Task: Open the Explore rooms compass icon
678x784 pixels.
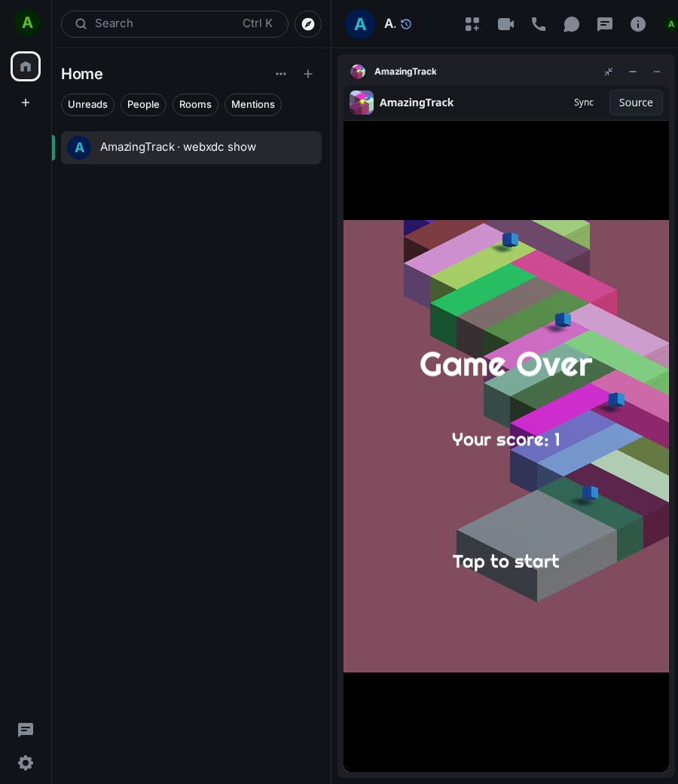Action: coord(308,24)
